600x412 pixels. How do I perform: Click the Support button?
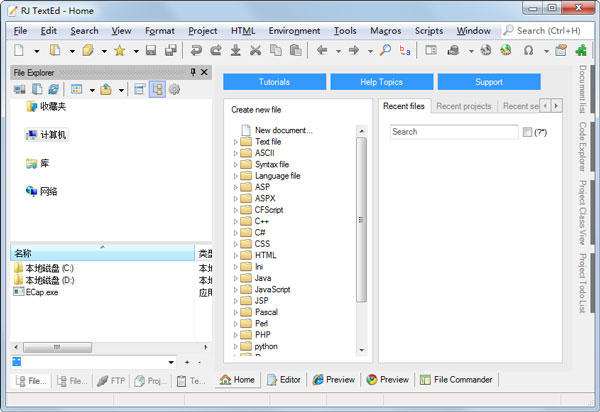click(489, 82)
